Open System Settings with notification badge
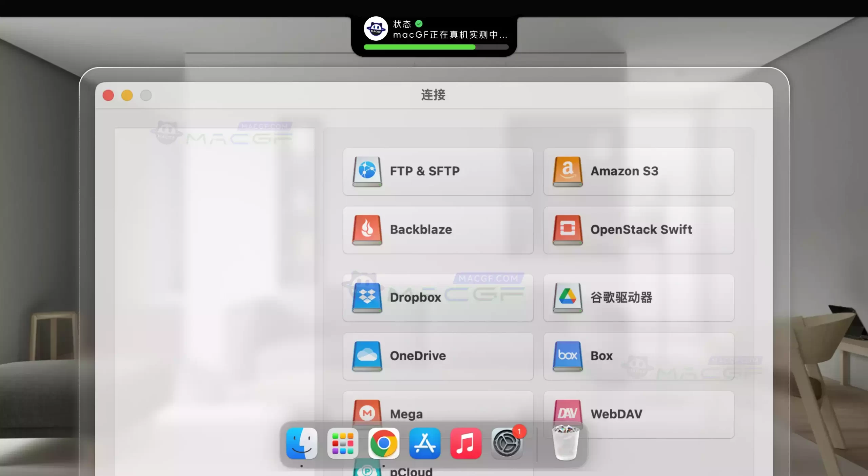Viewport: 868px width, 476px height. (x=508, y=444)
